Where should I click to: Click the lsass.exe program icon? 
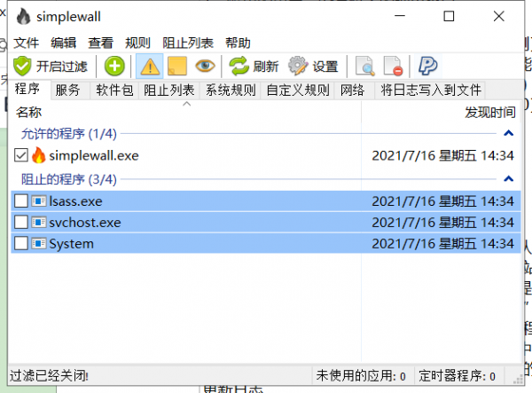(39, 201)
